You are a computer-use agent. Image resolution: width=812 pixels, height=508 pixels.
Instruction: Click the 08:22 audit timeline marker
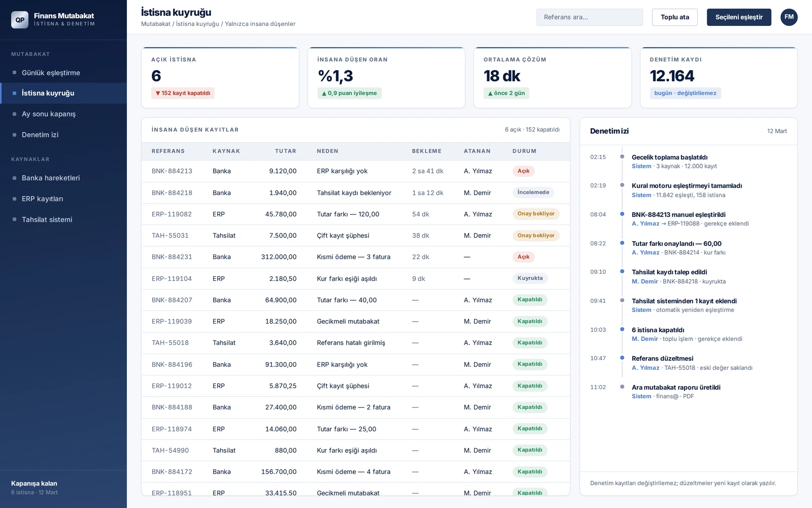point(622,243)
